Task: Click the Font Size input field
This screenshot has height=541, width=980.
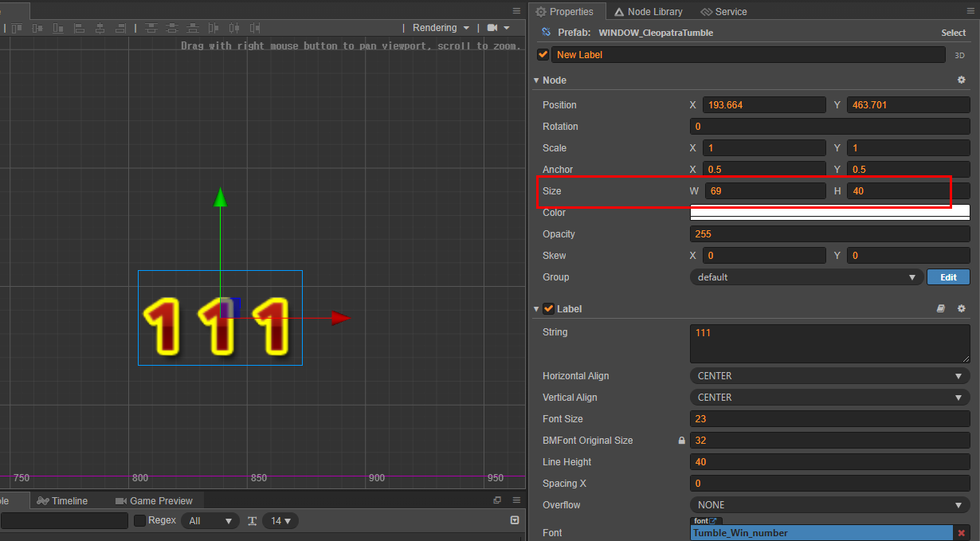Action: point(829,419)
